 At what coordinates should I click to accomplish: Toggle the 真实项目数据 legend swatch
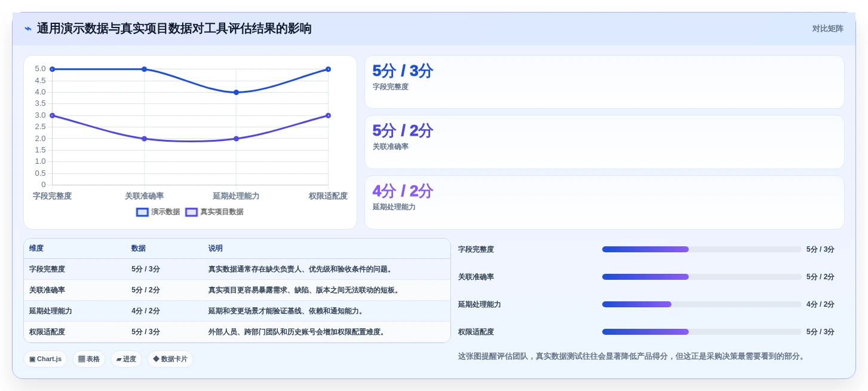coord(191,212)
